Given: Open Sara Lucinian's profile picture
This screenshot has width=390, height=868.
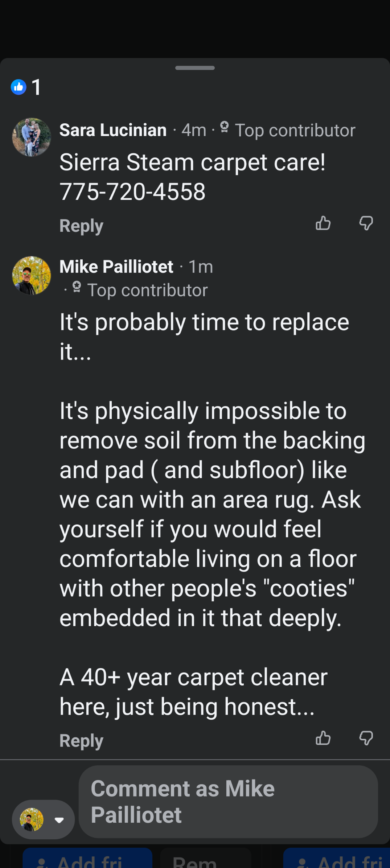Looking at the screenshot, I should click(x=32, y=137).
